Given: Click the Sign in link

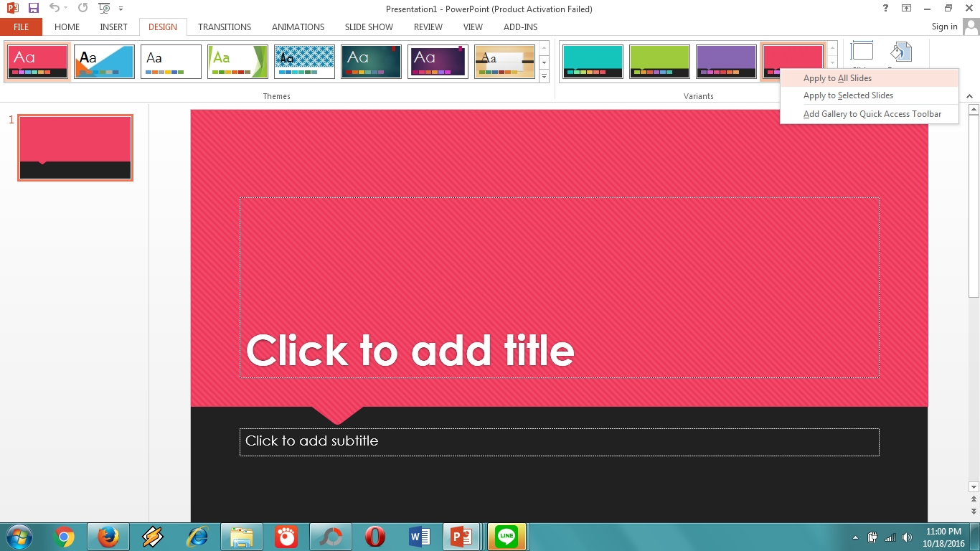Looking at the screenshot, I should coord(944,27).
